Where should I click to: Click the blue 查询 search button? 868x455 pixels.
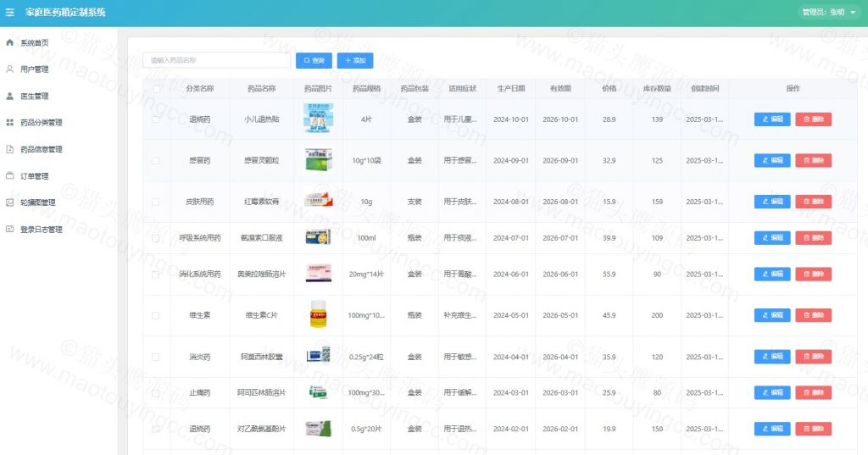pos(314,60)
